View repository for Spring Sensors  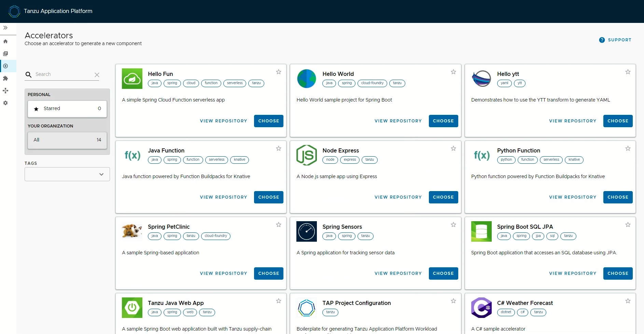(x=398, y=273)
